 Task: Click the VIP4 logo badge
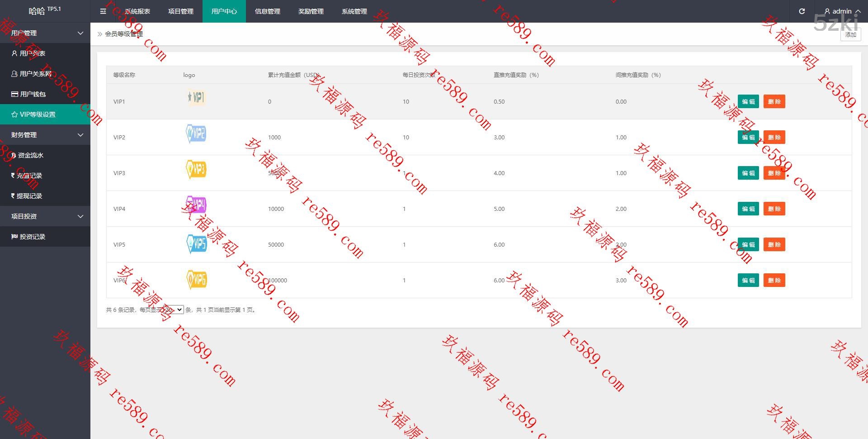point(196,205)
